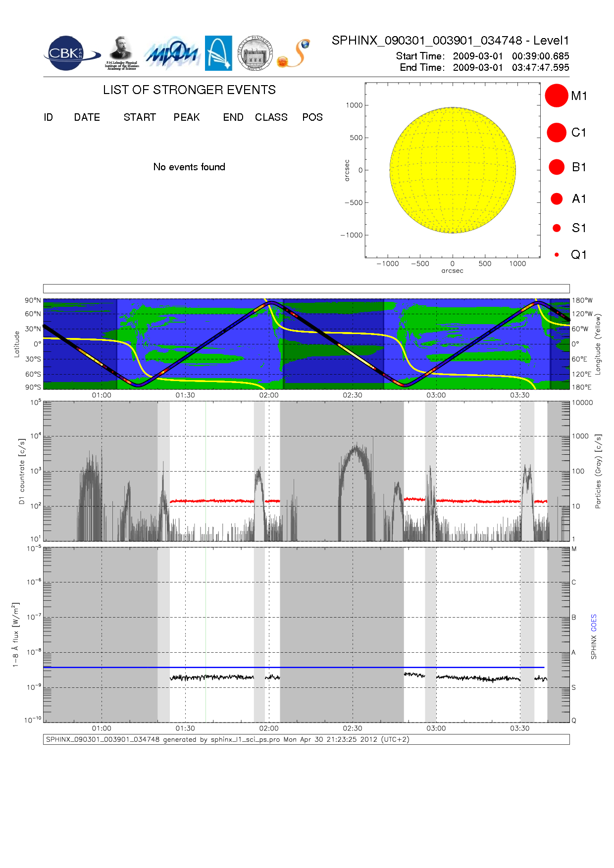This screenshot has height=868, width=614.
Task: Click the C1 red circle legend marker
Action: point(556,133)
